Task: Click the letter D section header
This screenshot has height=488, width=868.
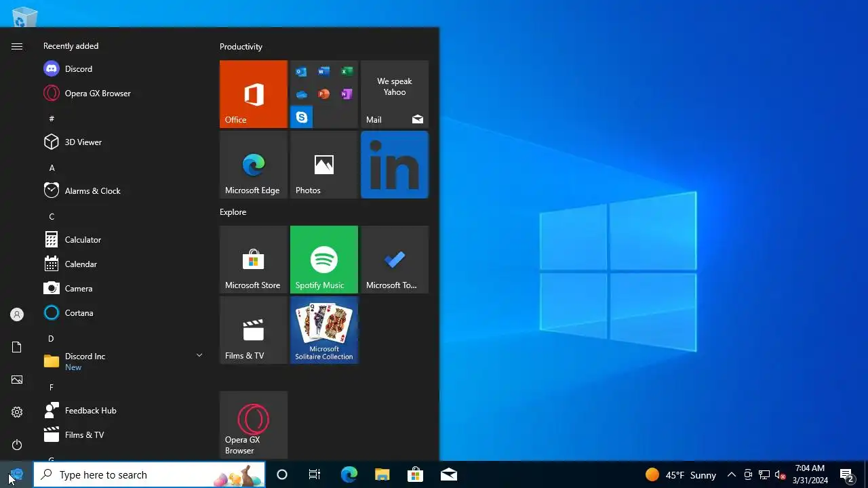Action: [x=51, y=338]
